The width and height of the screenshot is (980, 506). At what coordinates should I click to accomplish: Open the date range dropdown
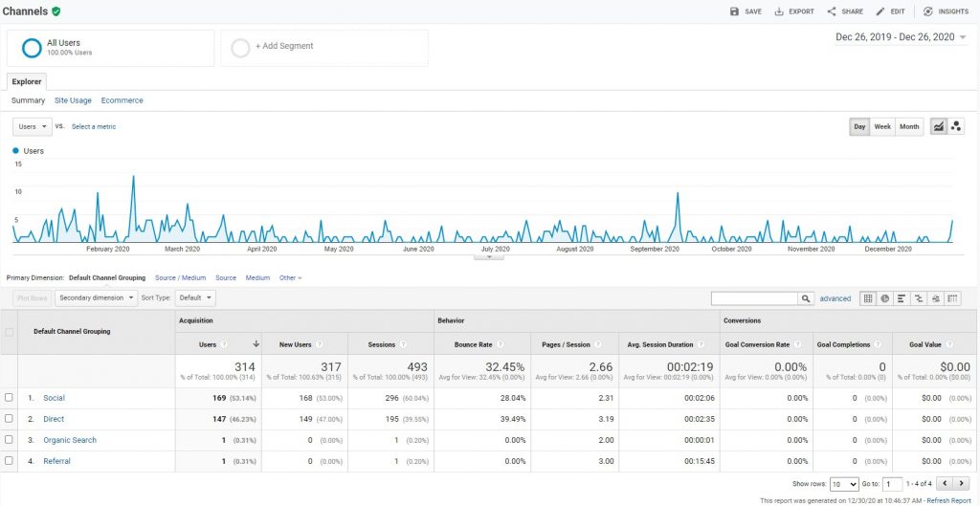tap(901, 37)
